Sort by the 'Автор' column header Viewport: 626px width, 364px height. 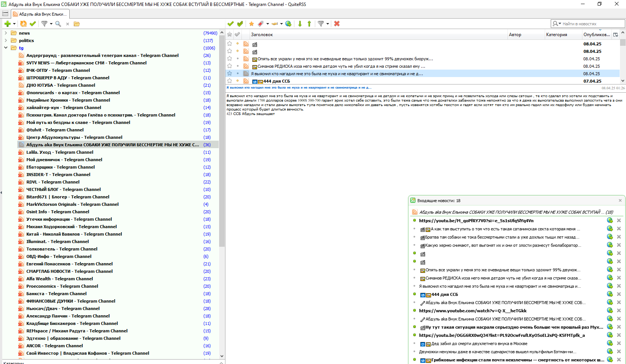(x=526, y=35)
